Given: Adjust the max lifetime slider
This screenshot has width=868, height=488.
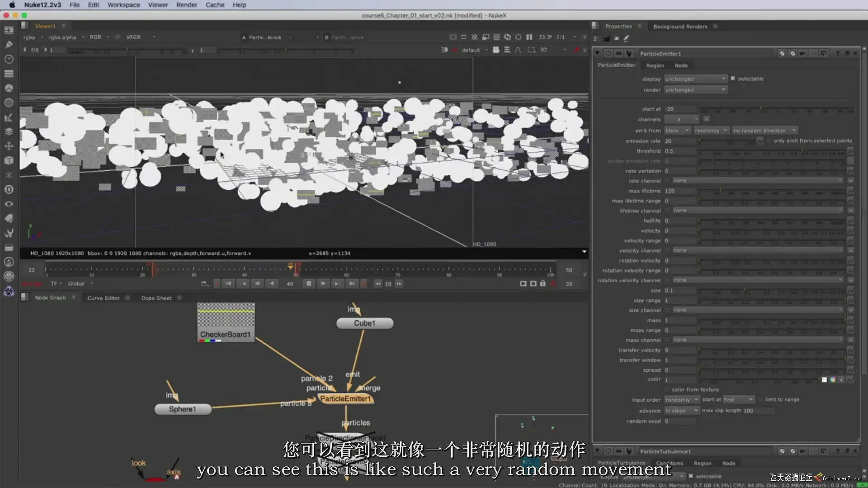Looking at the screenshot, I should [771, 191].
